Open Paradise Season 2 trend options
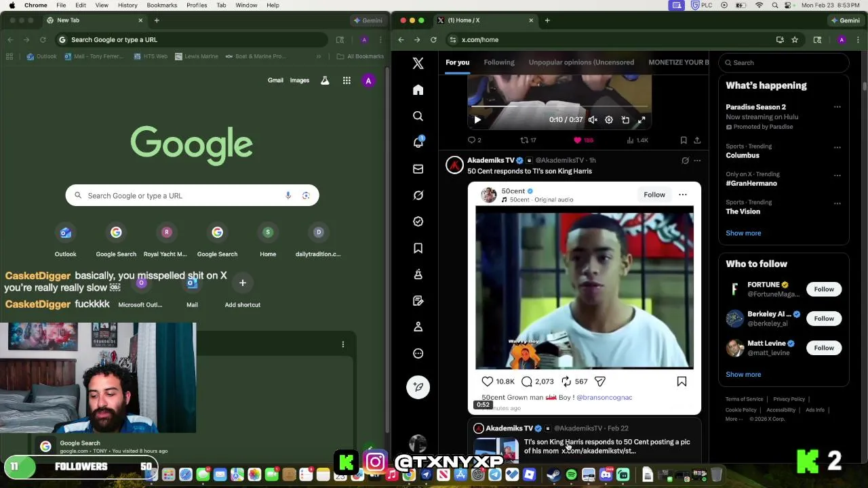 (837, 107)
